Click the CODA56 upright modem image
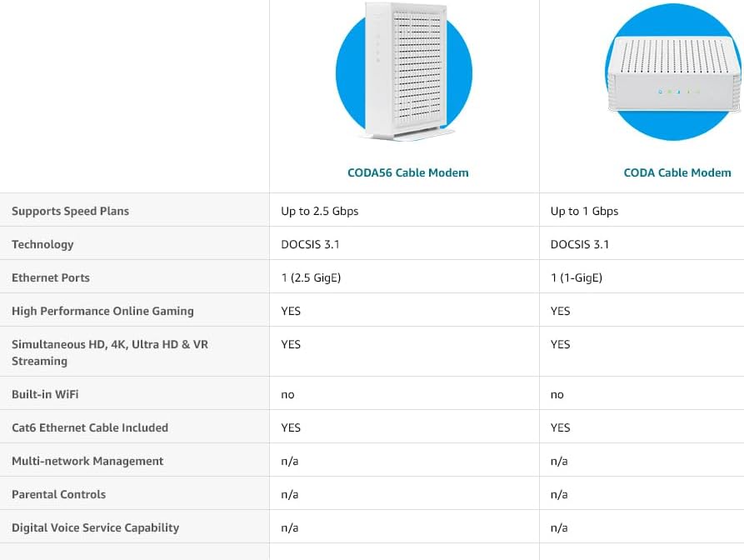 click(404, 71)
